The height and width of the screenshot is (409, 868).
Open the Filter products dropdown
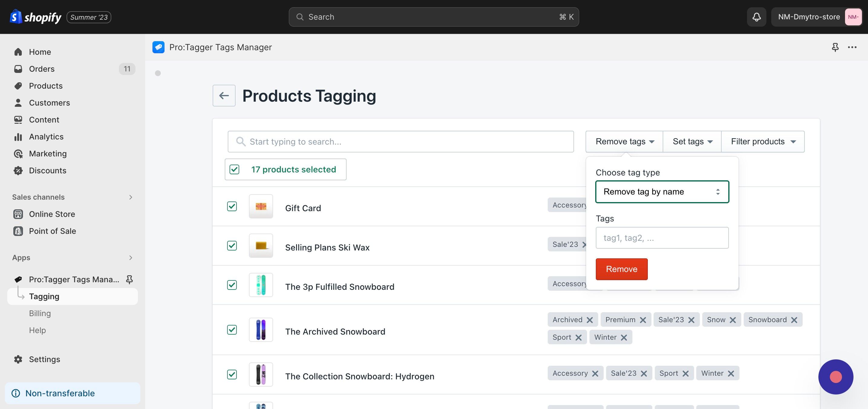pos(763,142)
